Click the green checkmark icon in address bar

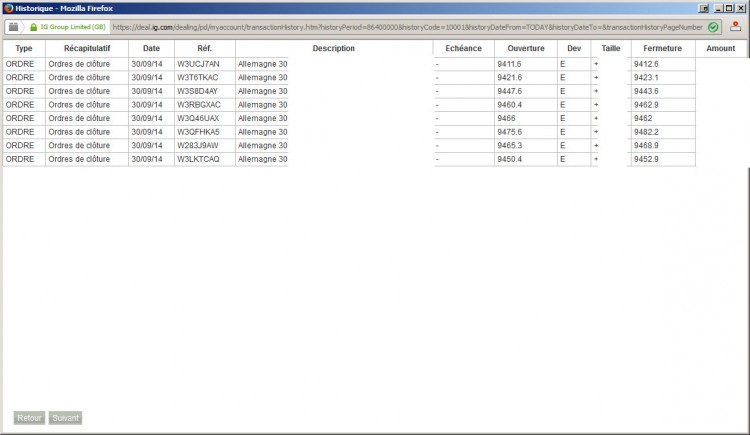click(x=713, y=27)
